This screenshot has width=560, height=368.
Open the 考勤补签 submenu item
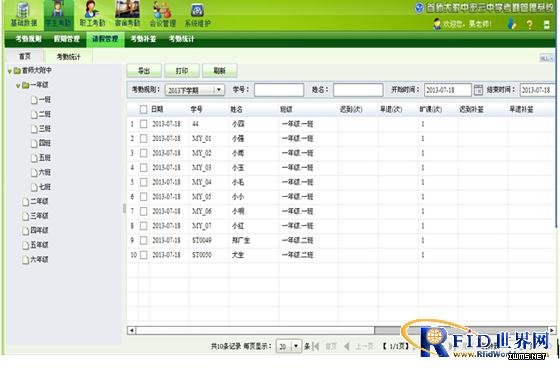143,39
